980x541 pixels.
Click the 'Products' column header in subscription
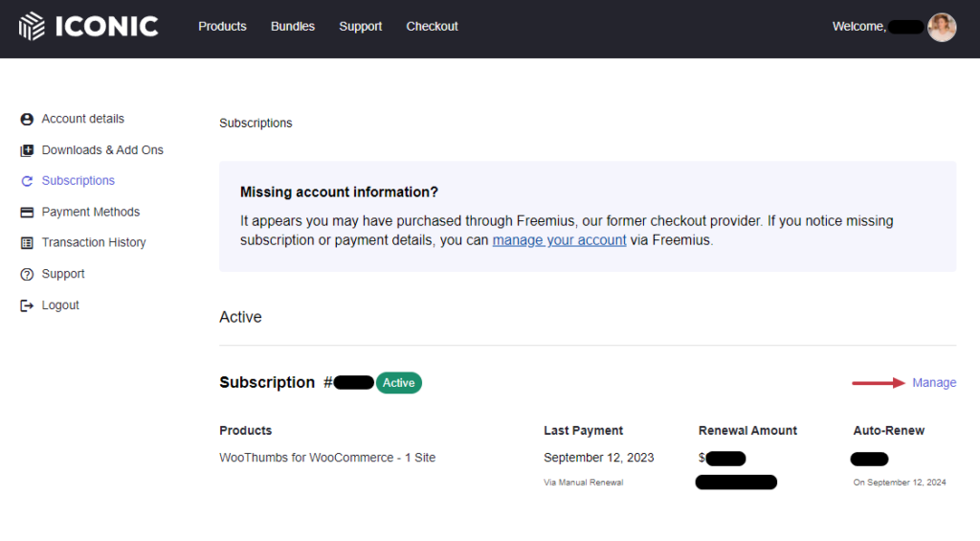(x=246, y=430)
